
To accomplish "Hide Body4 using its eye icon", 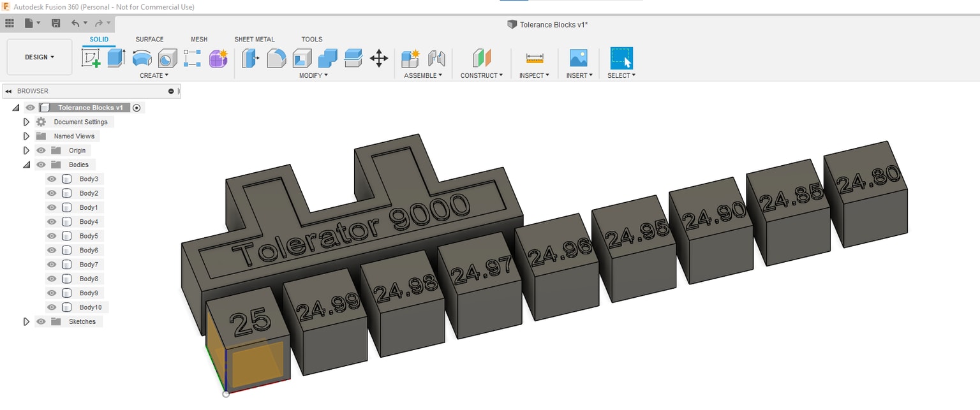I will [52, 222].
